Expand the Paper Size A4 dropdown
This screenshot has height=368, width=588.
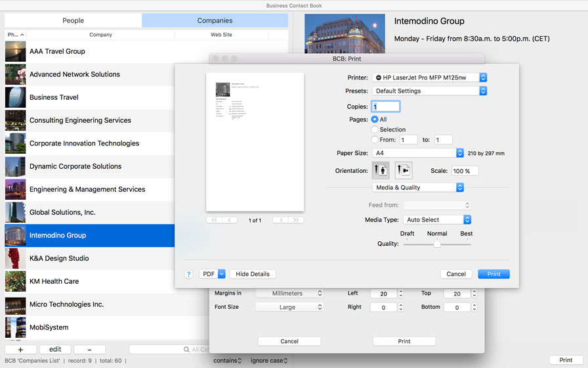pyautogui.click(x=418, y=153)
